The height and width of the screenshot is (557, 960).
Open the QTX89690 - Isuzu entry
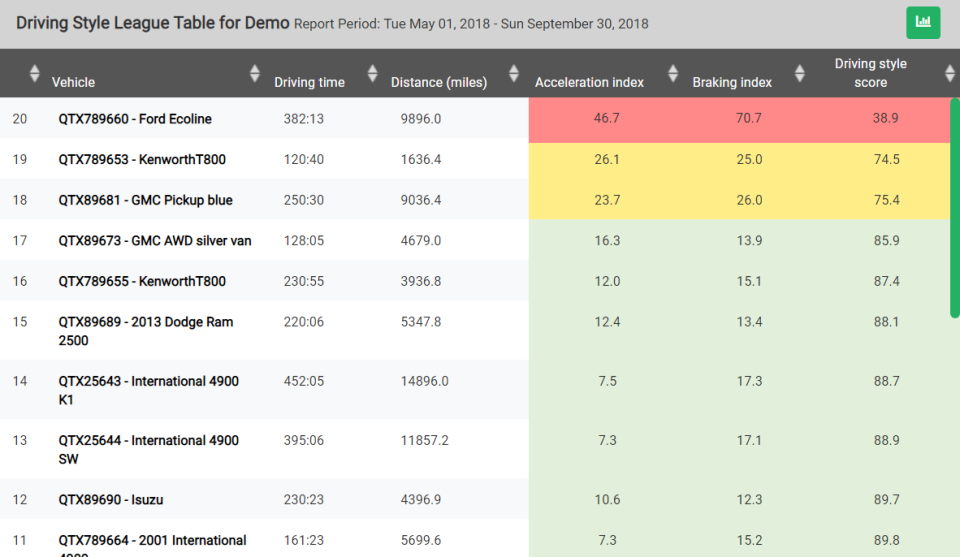(x=111, y=499)
